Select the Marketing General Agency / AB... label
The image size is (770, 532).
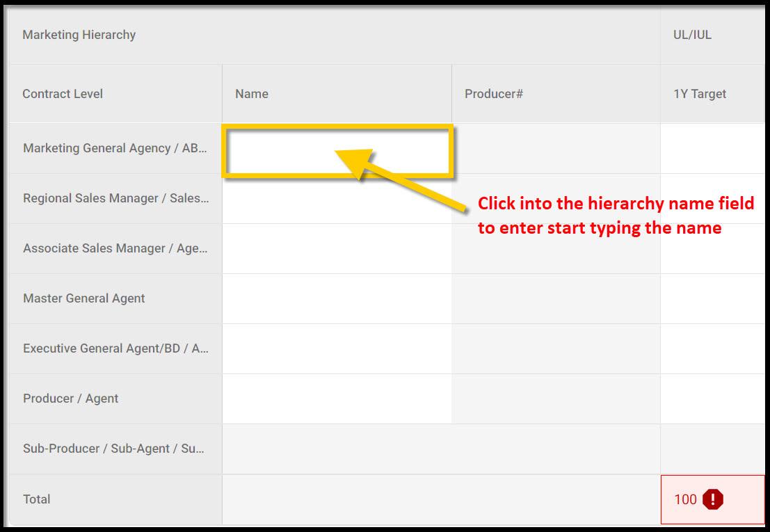[115, 148]
